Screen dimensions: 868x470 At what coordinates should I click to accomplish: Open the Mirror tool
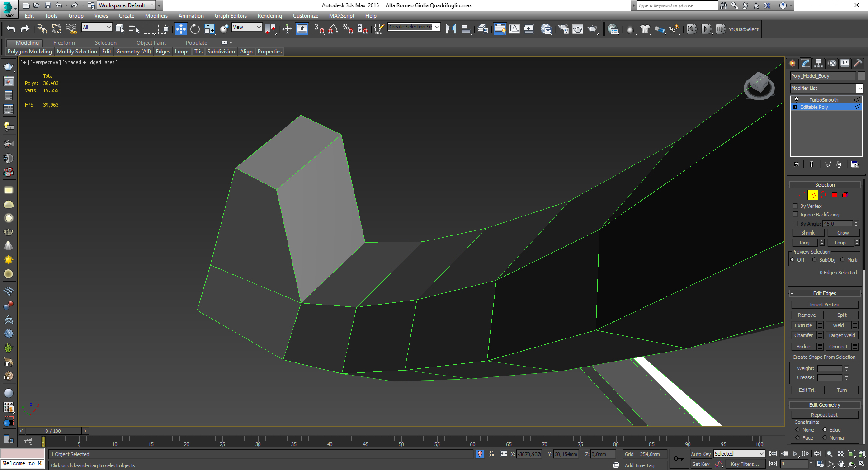tap(451, 29)
